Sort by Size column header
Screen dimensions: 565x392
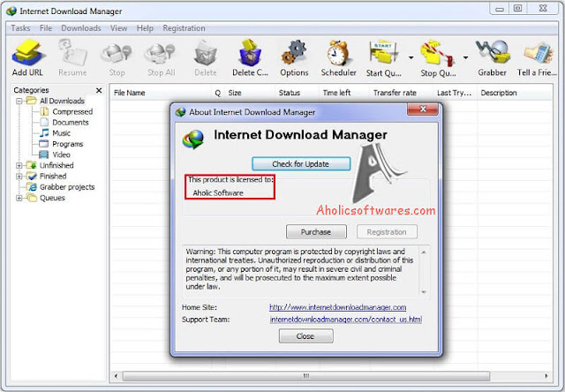point(250,93)
